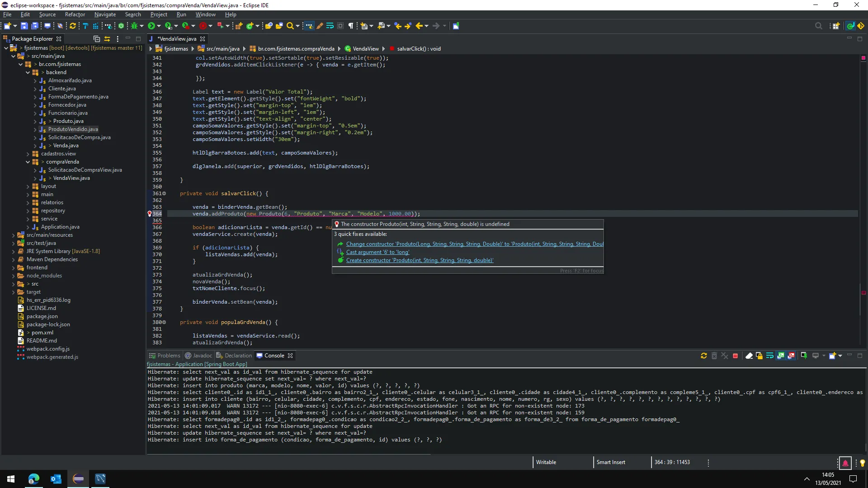Click the Save All toolbar icon
This screenshot has height=488, width=868.
[x=34, y=26]
